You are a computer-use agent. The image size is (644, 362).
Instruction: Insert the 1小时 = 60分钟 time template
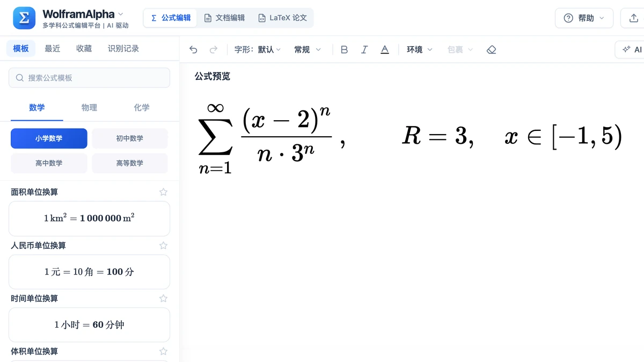coord(89,325)
